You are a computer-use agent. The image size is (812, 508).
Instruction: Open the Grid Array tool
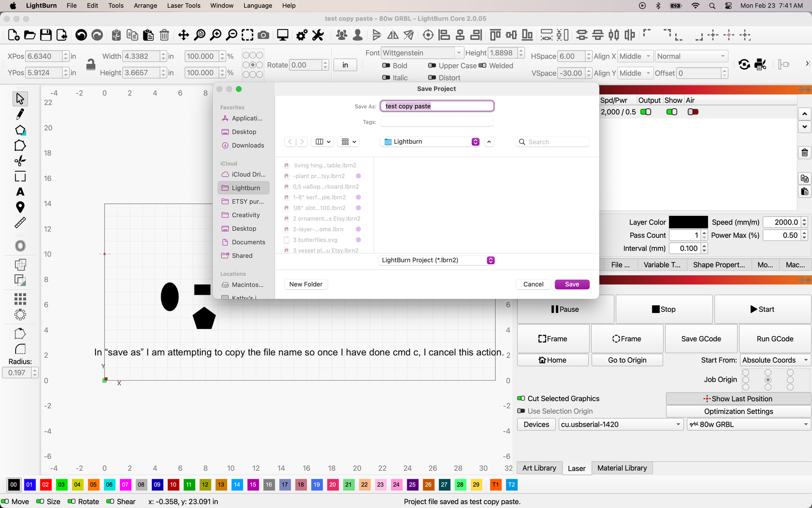[x=20, y=299]
